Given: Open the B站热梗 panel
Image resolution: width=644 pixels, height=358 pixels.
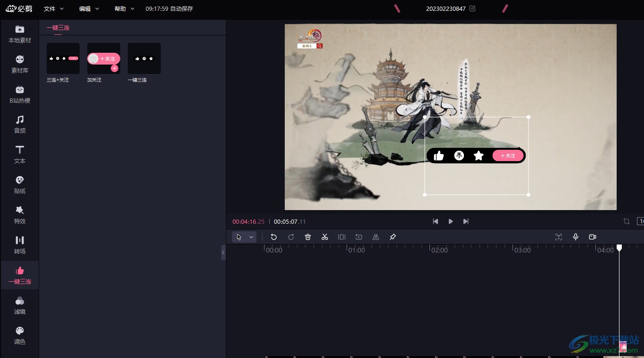Looking at the screenshot, I should (20, 95).
